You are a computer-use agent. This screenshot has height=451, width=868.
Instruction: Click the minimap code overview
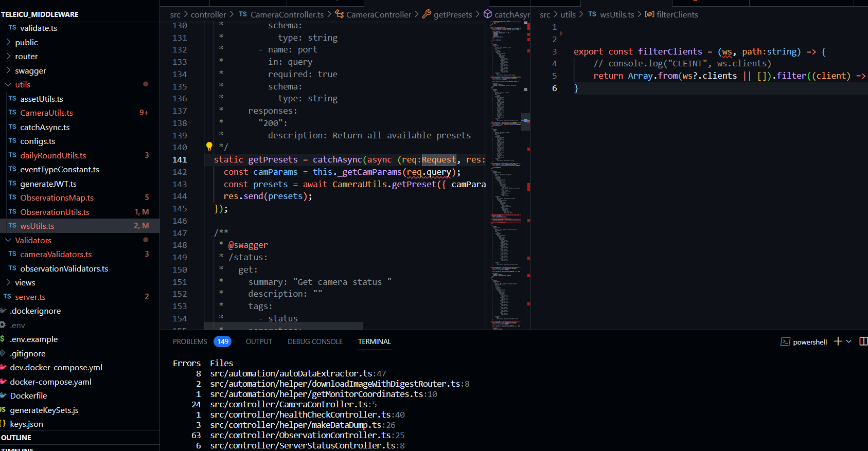(x=506, y=175)
